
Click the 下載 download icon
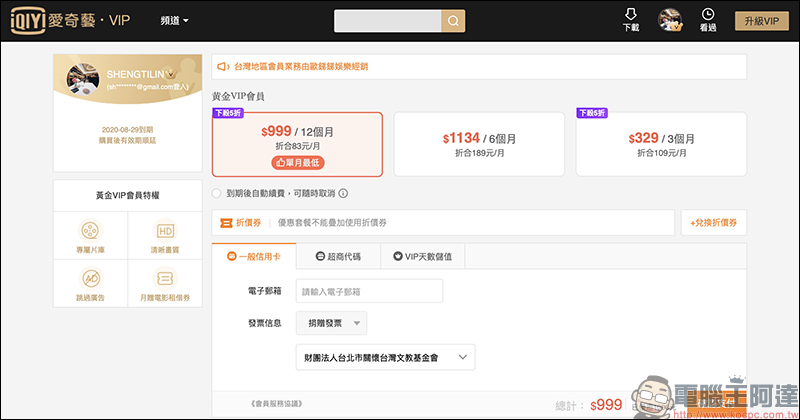coord(631,20)
